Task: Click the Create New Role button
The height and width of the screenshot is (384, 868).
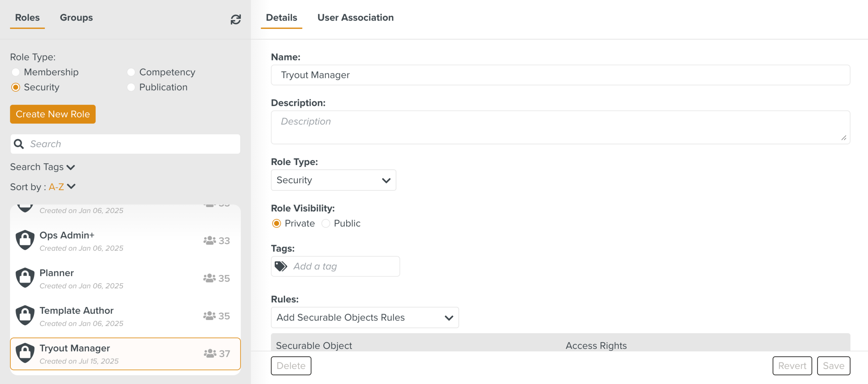Action: pyautogui.click(x=53, y=114)
